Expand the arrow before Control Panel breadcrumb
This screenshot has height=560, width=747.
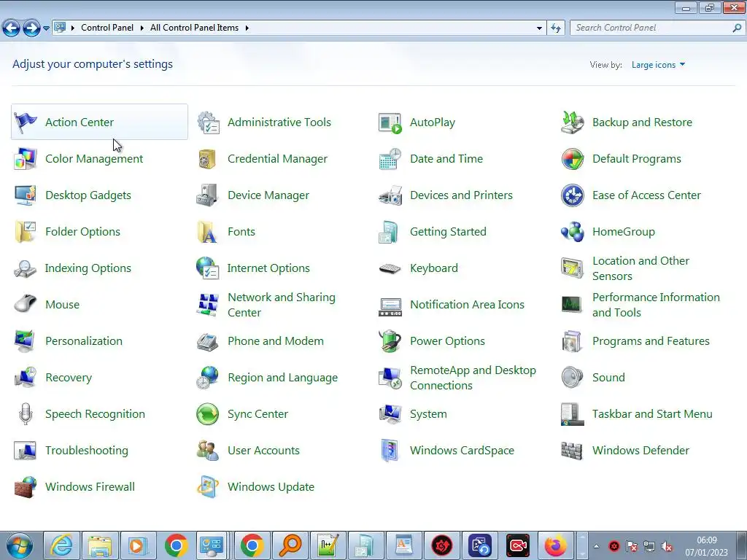(x=72, y=28)
